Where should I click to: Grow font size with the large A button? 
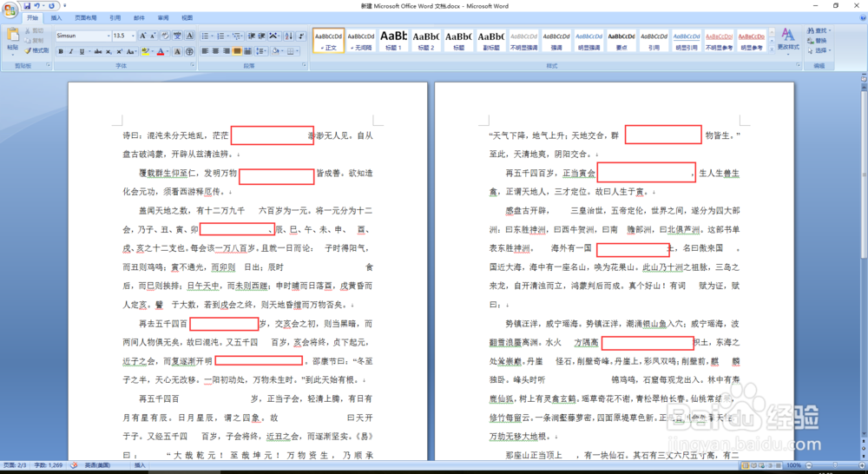pyautogui.click(x=143, y=36)
